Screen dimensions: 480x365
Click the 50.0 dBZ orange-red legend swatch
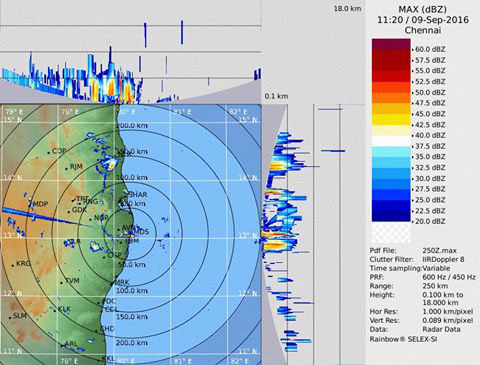click(391, 87)
